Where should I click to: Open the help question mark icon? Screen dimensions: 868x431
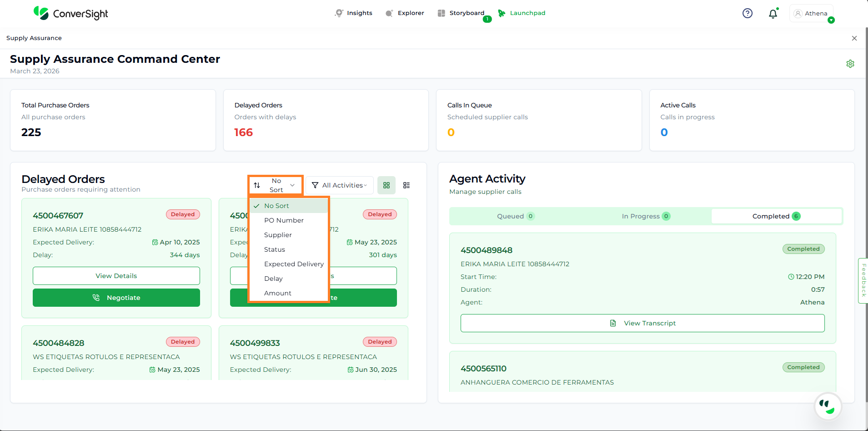tap(747, 13)
